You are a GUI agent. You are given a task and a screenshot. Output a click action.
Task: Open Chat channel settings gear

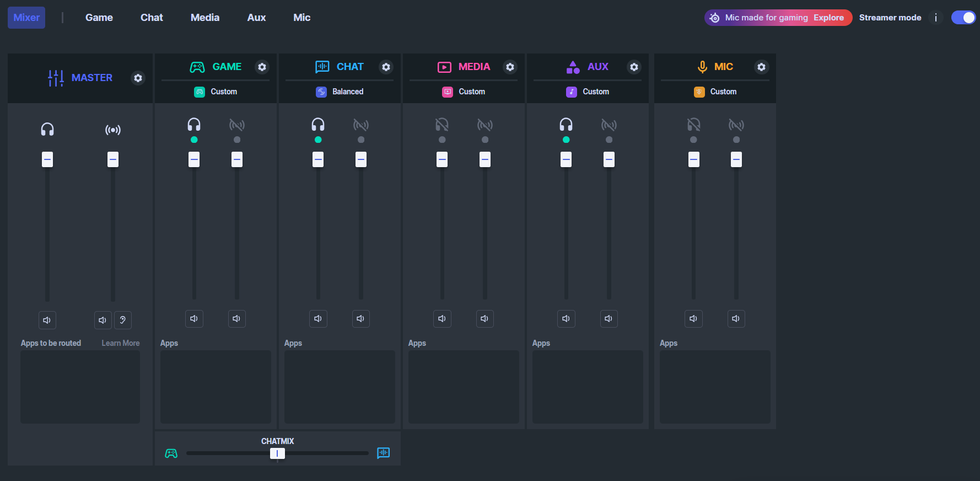pos(386,67)
